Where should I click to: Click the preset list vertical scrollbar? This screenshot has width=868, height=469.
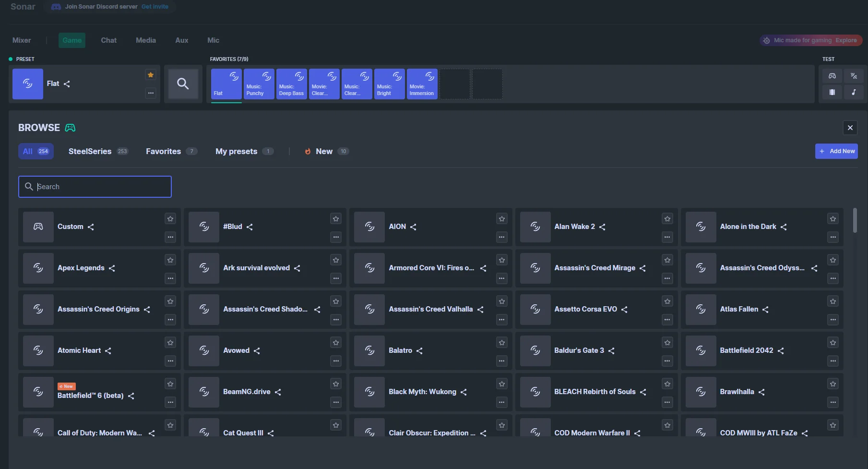855,221
